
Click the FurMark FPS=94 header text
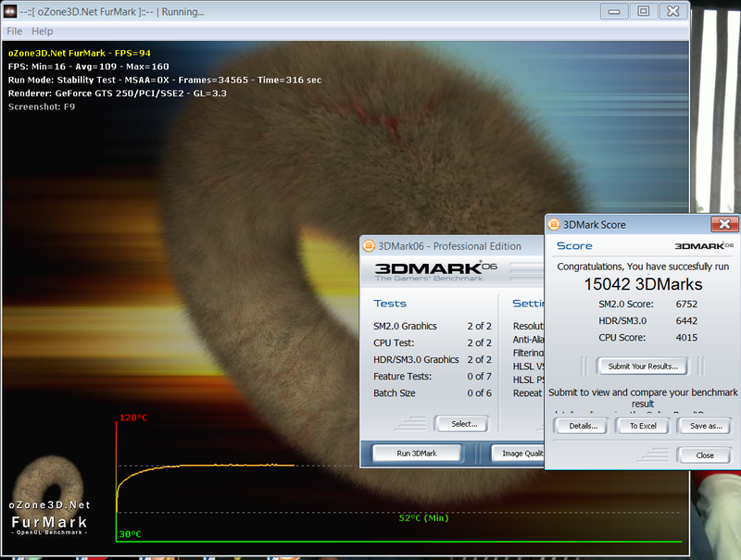80,54
